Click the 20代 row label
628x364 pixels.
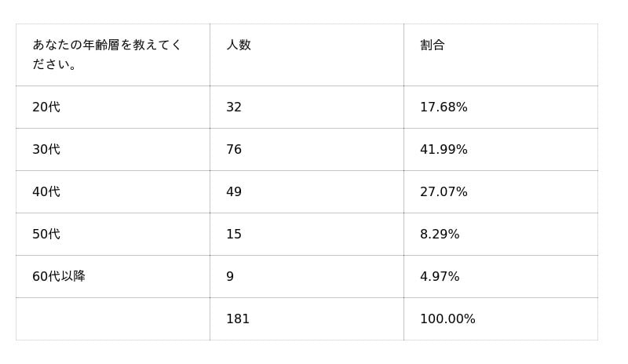coord(46,107)
